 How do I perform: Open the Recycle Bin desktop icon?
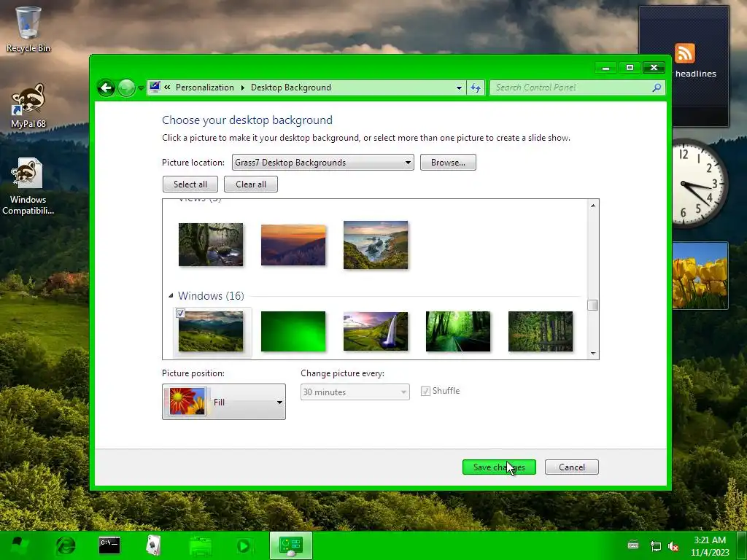pyautogui.click(x=28, y=29)
